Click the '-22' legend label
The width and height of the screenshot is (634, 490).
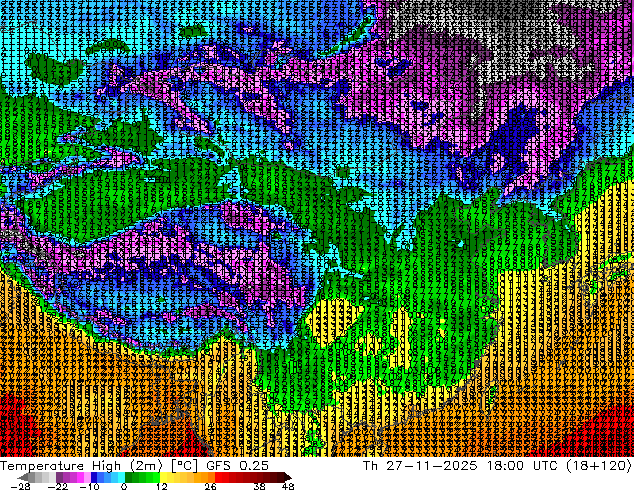tap(58, 486)
